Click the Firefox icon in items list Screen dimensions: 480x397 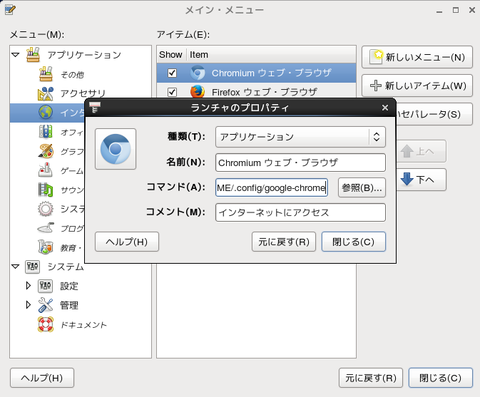point(198,92)
